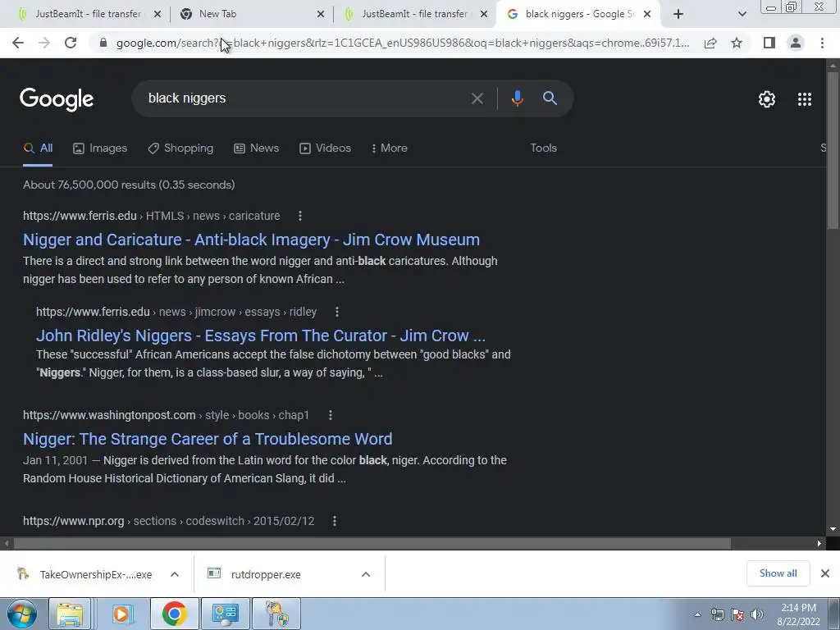This screenshot has width=840, height=630.
Task: Open the Windows Start menu
Action: click(x=22, y=614)
